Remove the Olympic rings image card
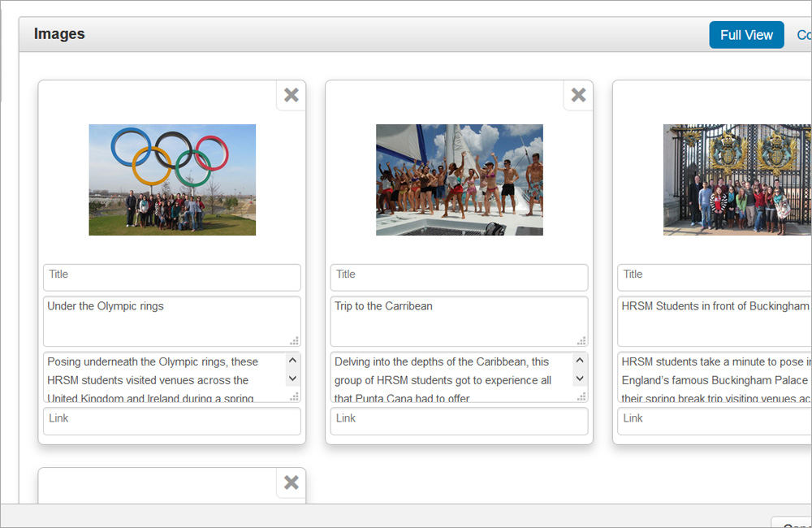Viewport: 812px width, 528px height. coord(291,95)
